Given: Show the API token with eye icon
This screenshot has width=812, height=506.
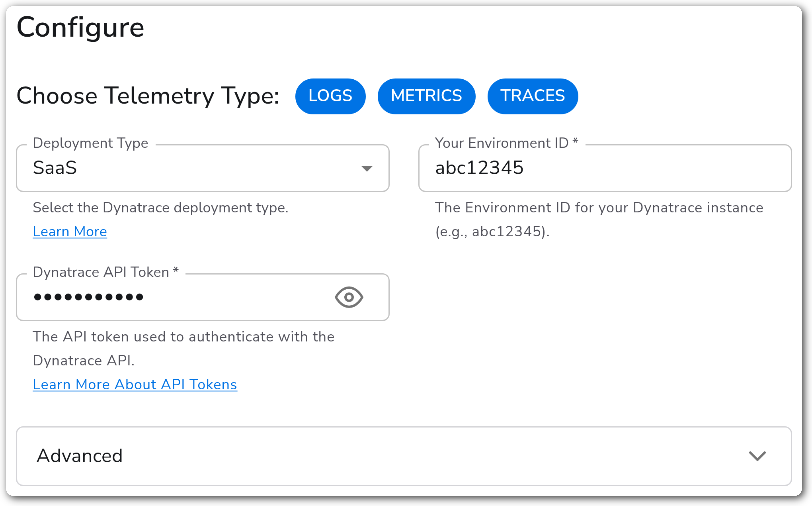Looking at the screenshot, I should (349, 297).
